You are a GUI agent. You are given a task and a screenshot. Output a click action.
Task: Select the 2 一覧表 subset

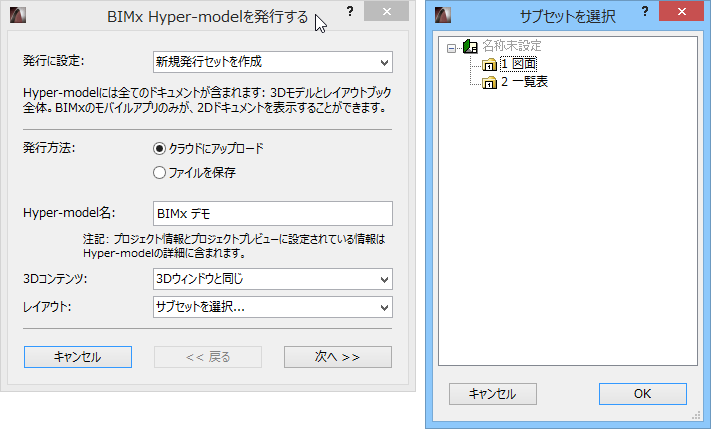(524, 82)
